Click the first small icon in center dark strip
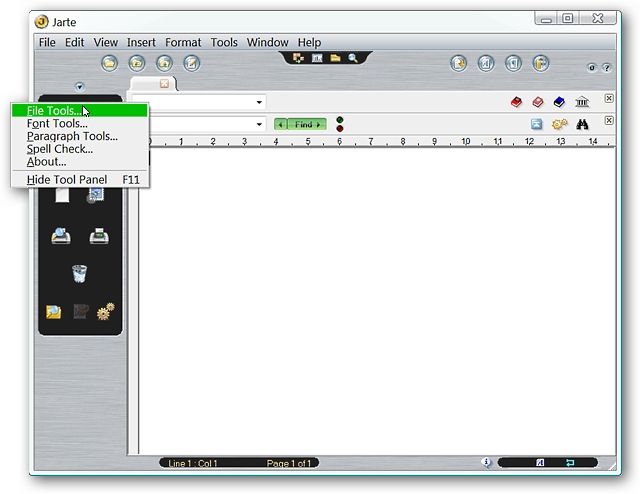The width and height of the screenshot is (640, 494). click(298, 58)
